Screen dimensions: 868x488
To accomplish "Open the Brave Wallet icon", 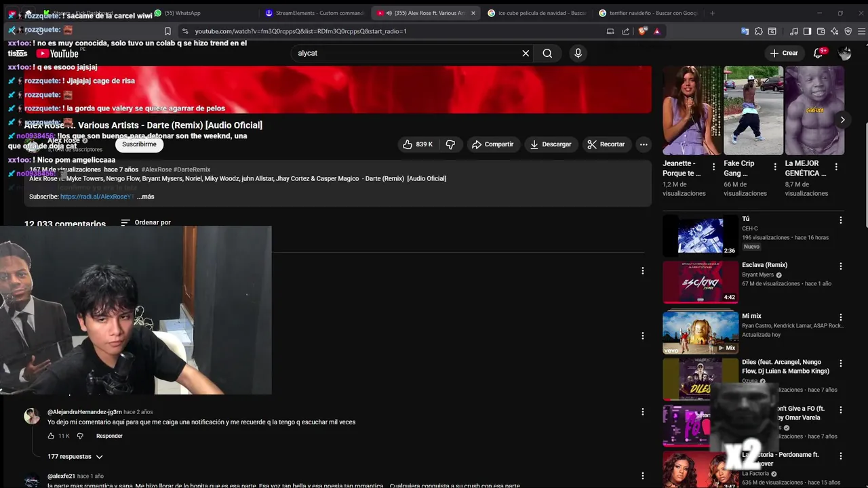I will pyautogui.click(x=821, y=31).
